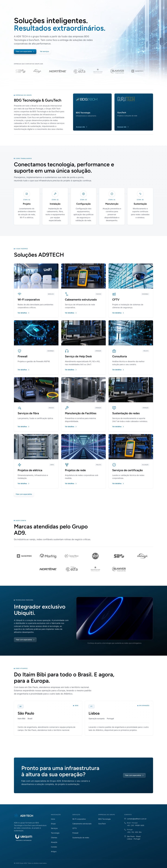The image size is (167, 868).
Task: Open 'Ver detalhes' for Serviços de certificação
Action: (118, 484)
